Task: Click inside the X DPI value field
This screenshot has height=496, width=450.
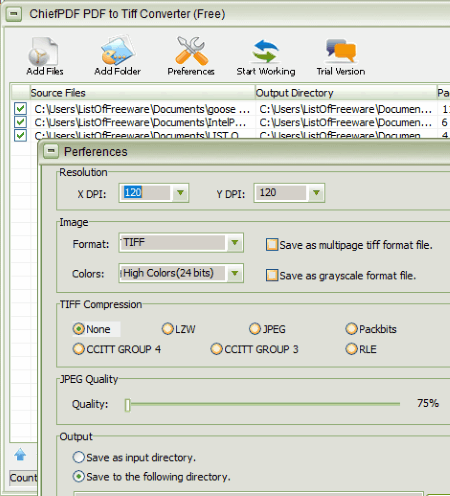Action: point(146,193)
